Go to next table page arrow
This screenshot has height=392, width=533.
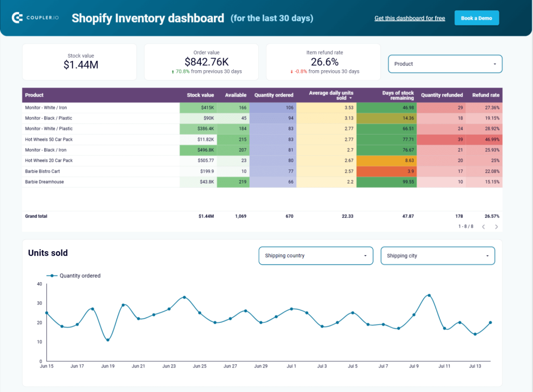(496, 227)
